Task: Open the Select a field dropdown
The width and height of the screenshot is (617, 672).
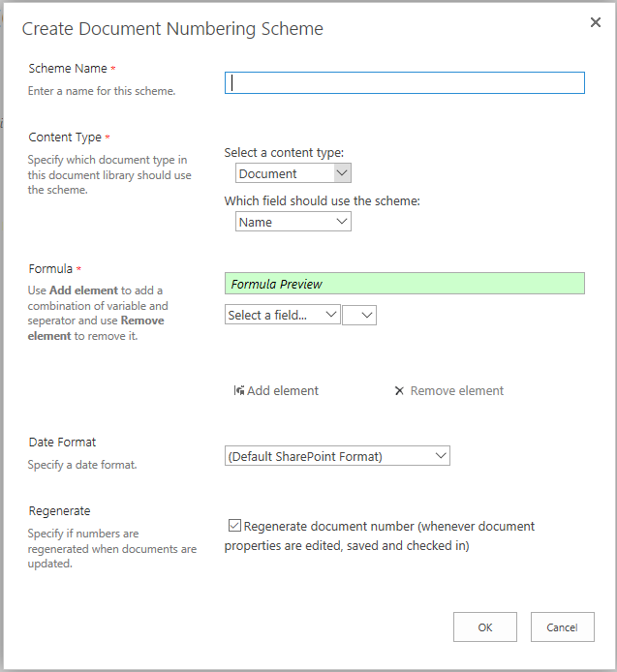Action: pos(283,315)
